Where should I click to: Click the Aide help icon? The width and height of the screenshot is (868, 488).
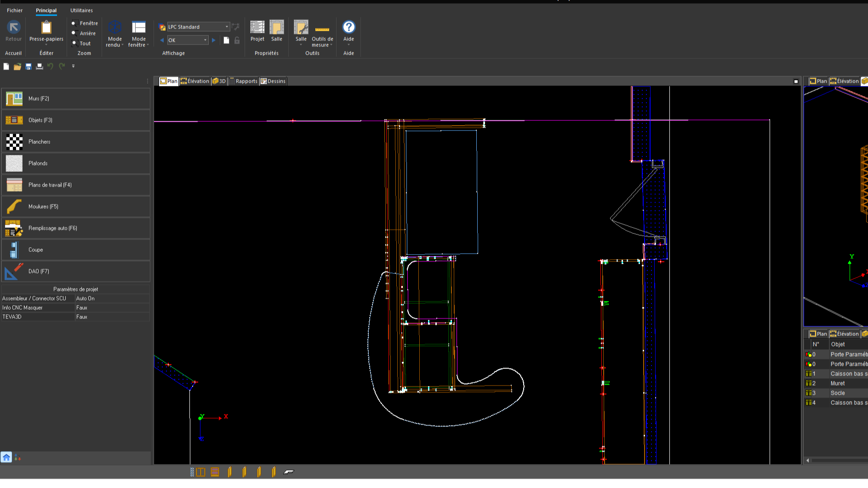pos(349,27)
